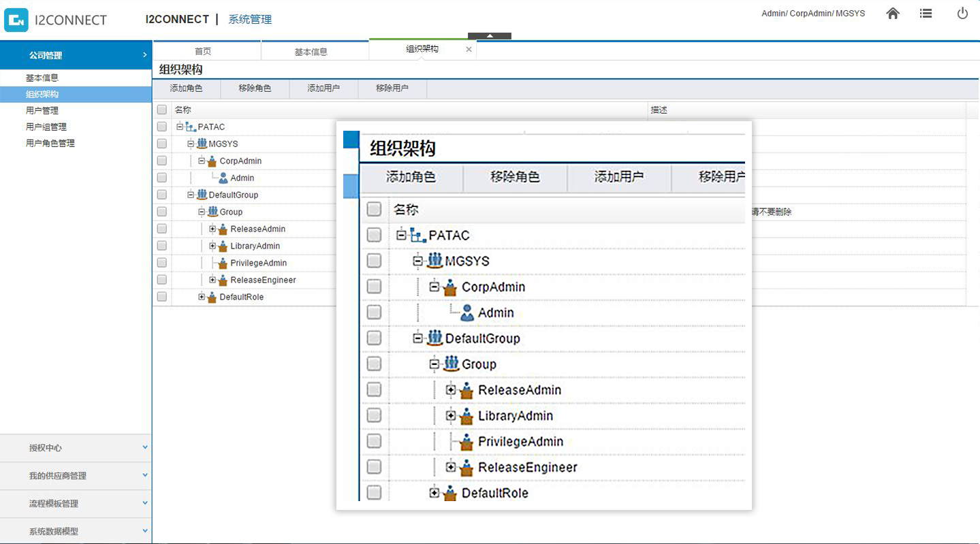The height and width of the screenshot is (544, 980).
Task: Click the power logout icon
Action: pos(962,13)
